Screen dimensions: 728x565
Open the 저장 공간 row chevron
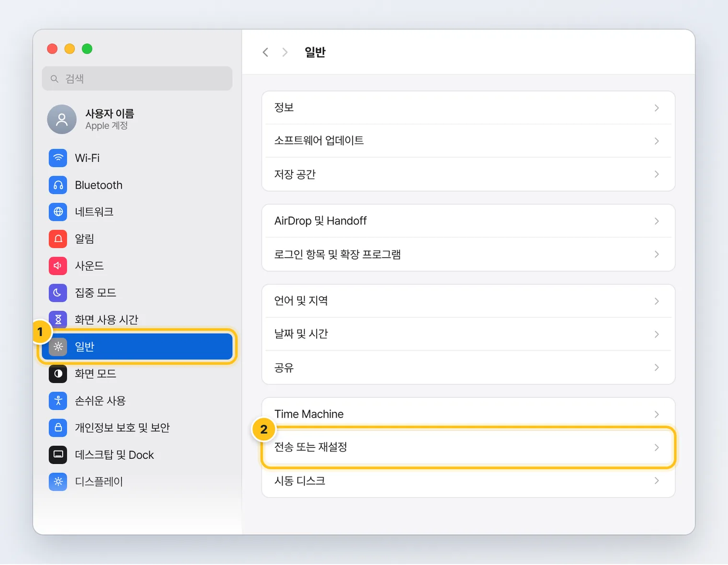point(657,174)
